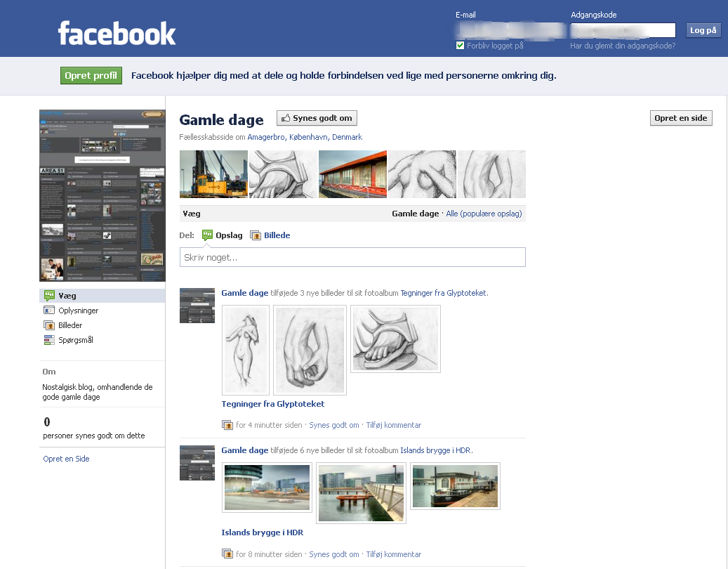The image size is (728, 569).
Task: Click album icon beside 'for 4 minutter siden'
Action: coord(227,425)
